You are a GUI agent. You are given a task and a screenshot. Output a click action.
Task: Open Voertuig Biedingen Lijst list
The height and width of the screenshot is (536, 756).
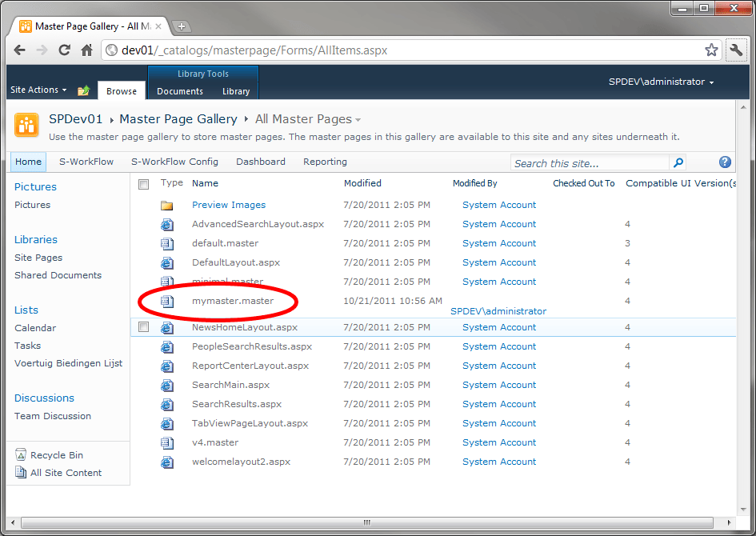click(x=69, y=363)
